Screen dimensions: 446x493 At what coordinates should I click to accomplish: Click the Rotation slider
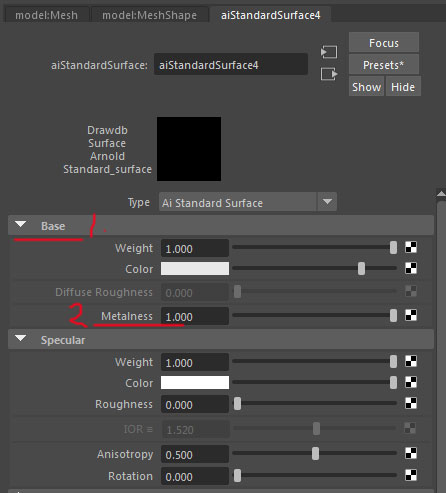[x=315, y=476]
